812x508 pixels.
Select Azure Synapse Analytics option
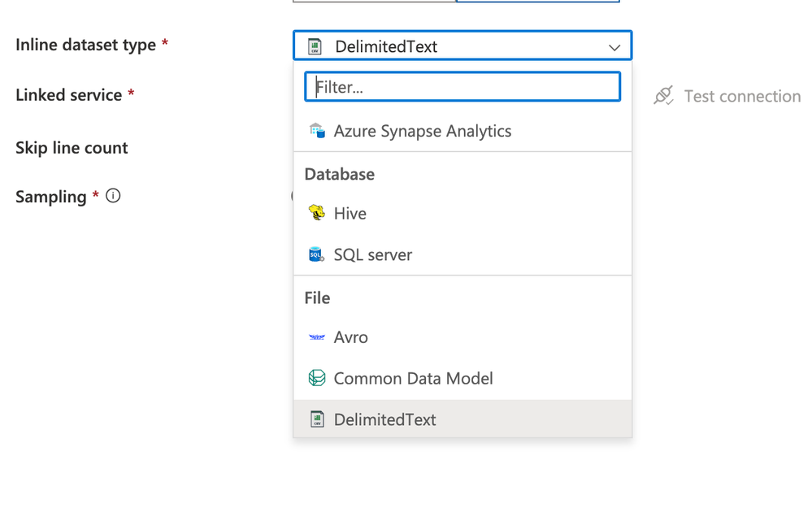(x=462, y=131)
